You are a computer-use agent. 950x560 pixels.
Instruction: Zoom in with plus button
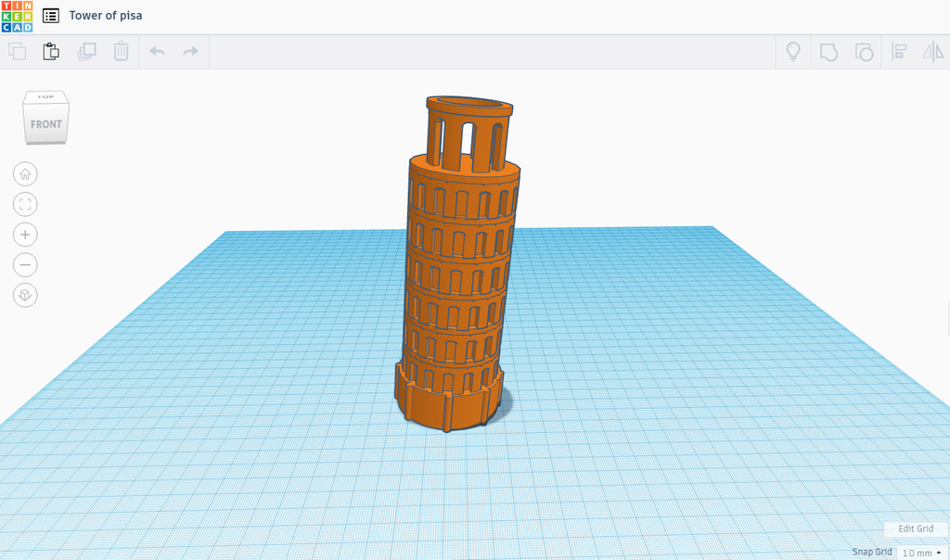25,235
